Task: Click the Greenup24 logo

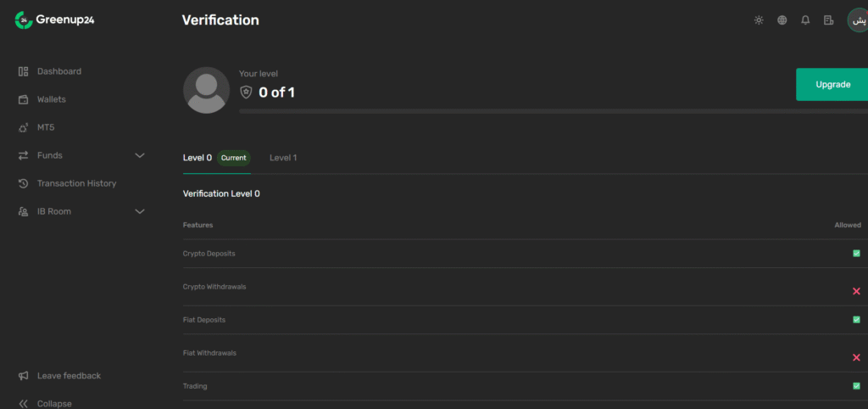Action: coord(55,20)
